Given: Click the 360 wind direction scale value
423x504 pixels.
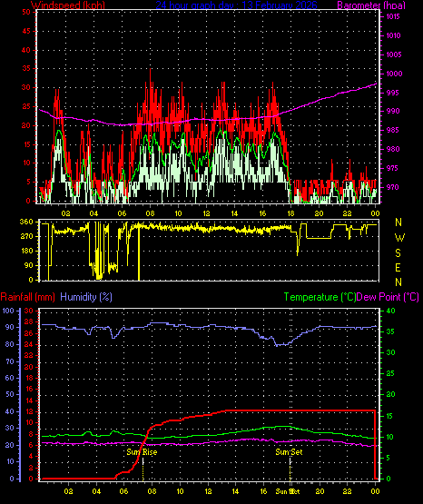Looking at the screenshot, I should [26, 222].
